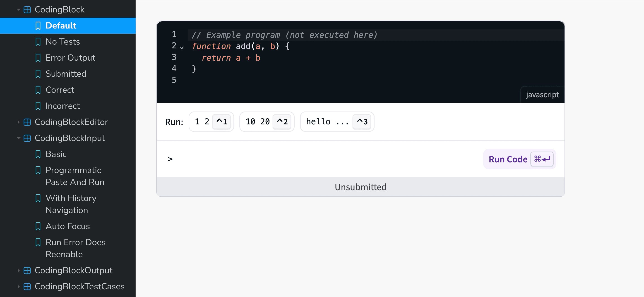Open the With History Navigation story
644x297 pixels.
tap(71, 204)
